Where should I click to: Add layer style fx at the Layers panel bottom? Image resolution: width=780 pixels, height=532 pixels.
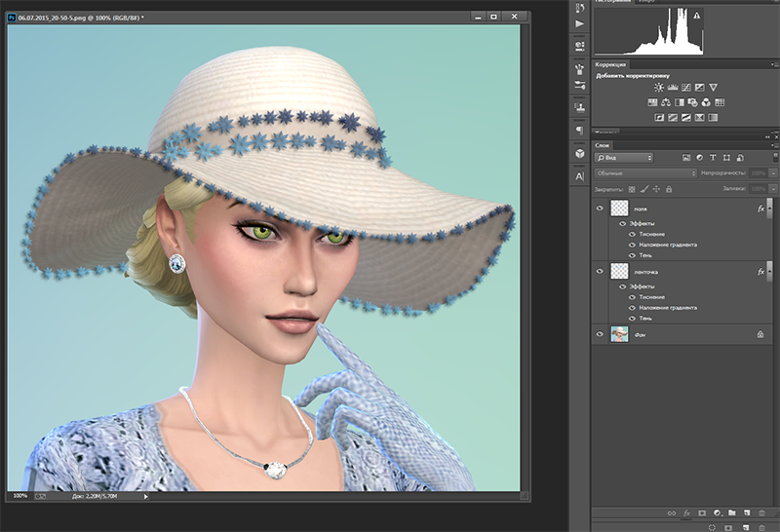pyautogui.click(x=687, y=513)
